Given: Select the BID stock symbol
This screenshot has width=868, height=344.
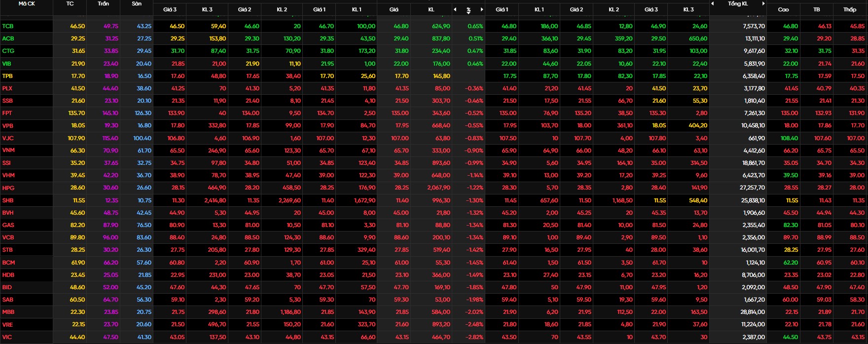Looking at the screenshot, I should 6,287.
